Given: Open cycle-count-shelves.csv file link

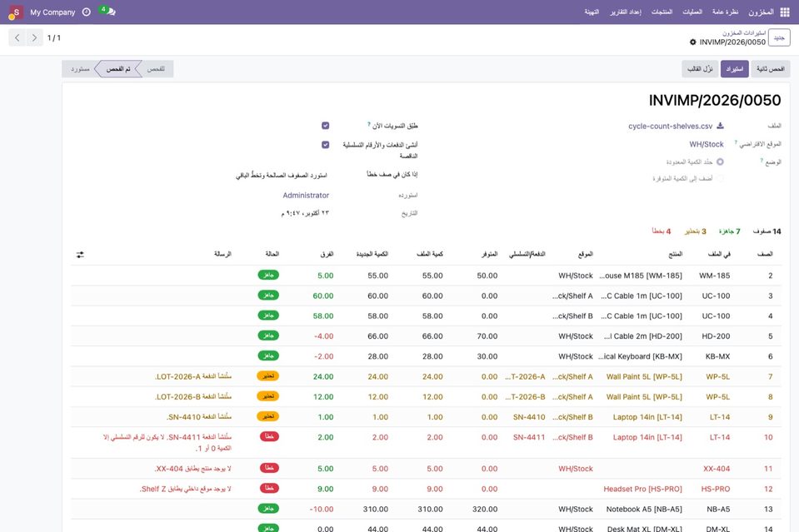Looking at the screenshot, I should (x=670, y=126).
